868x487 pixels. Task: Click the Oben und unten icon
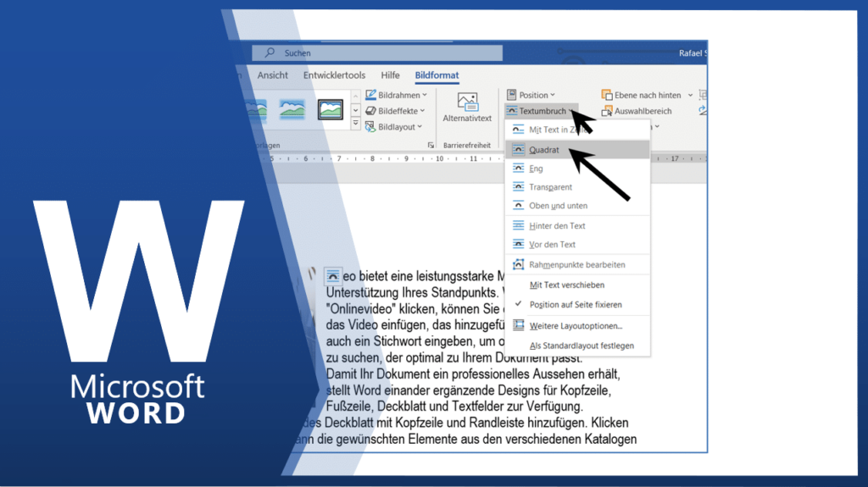pyautogui.click(x=518, y=205)
